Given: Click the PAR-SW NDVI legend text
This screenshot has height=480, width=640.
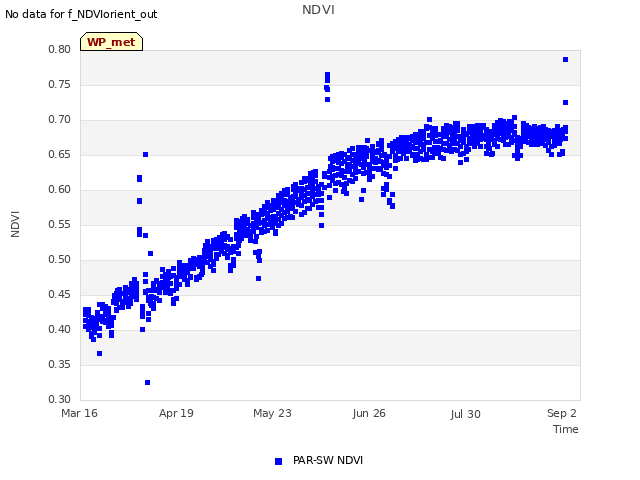Looking at the screenshot, I should (x=328, y=460).
